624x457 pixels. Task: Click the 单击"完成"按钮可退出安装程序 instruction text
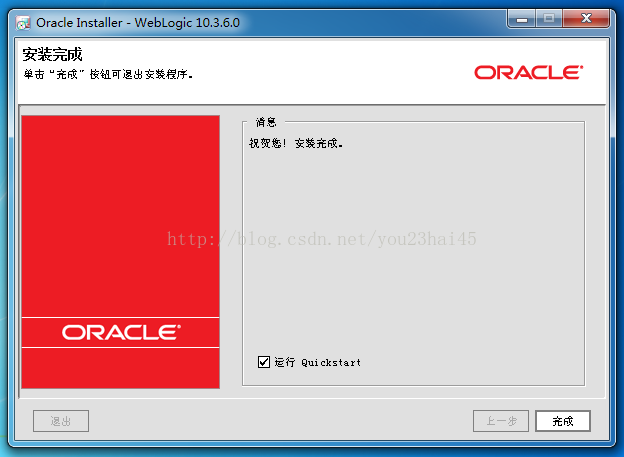[x=108, y=74]
